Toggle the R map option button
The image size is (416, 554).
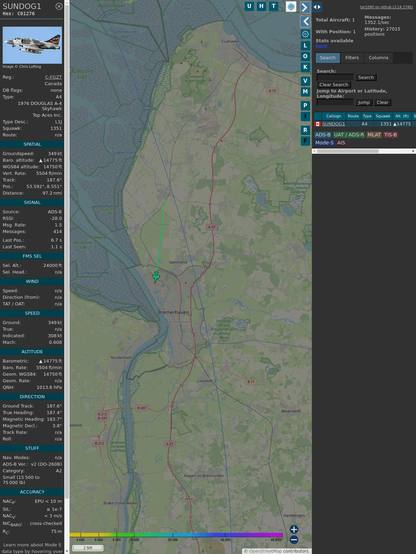point(305,130)
